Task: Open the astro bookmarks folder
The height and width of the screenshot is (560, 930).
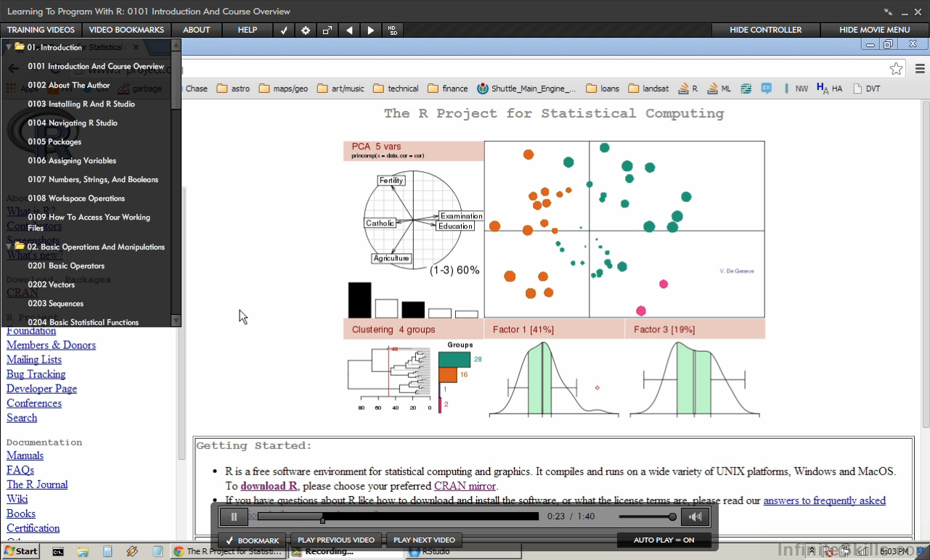Action: (x=233, y=88)
